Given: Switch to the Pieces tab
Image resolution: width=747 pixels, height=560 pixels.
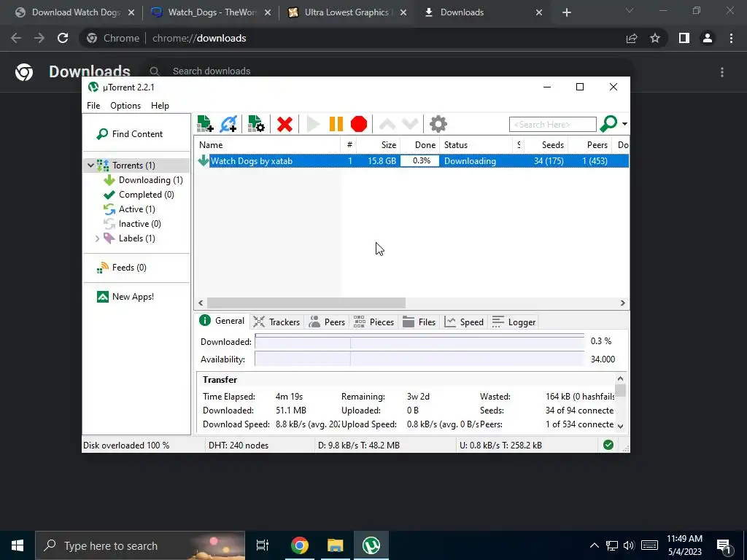Looking at the screenshot, I should click(374, 322).
